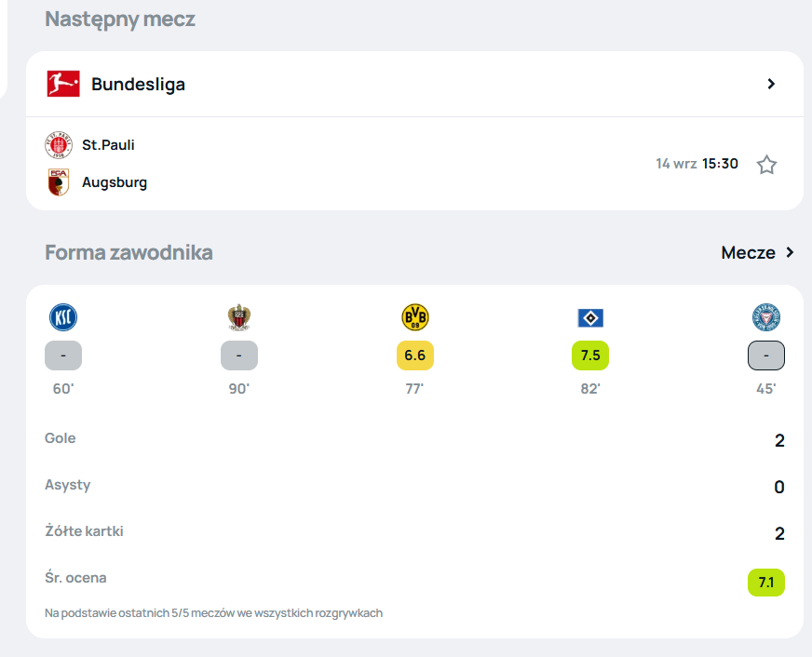
Task: Select the 6.6 rating badge
Action: pos(414,355)
